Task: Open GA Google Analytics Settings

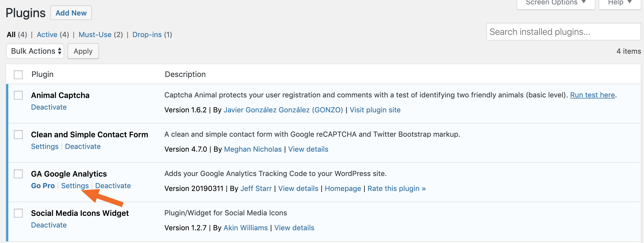Action: [x=75, y=186]
